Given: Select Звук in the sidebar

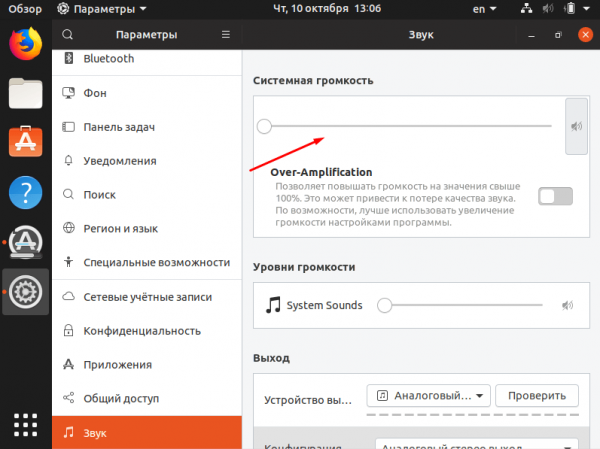Looking at the screenshot, I should [147, 433].
